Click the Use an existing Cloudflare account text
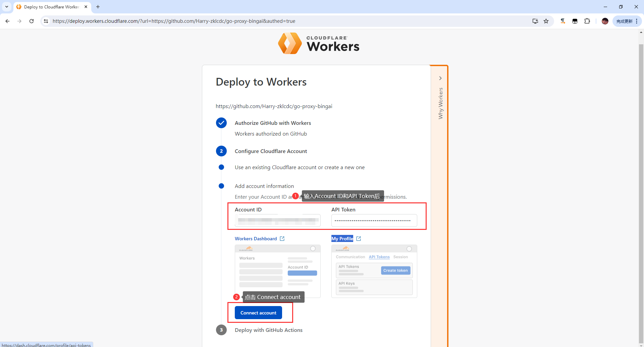 click(x=300, y=167)
